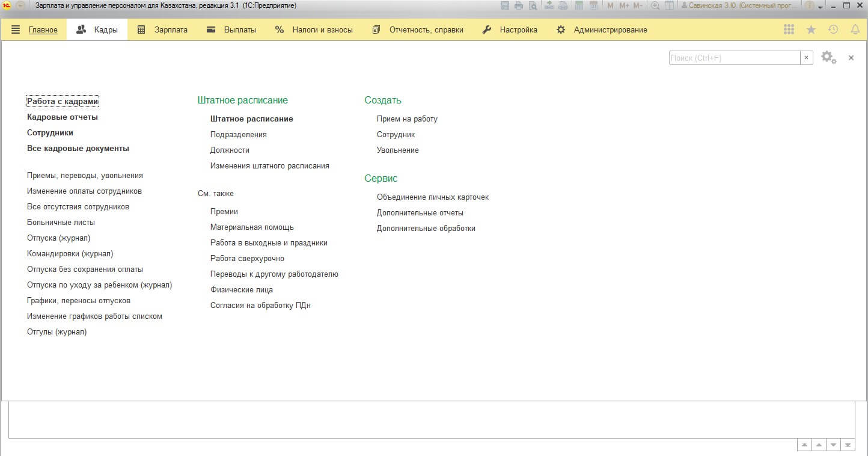Open notifications bell icon
Viewport: 868px width, 456px height.
(855, 29)
